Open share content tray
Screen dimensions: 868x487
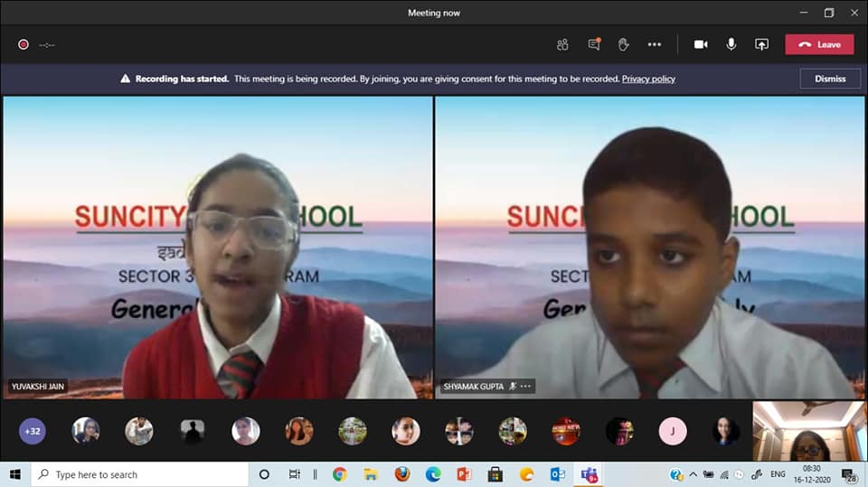pos(761,44)
